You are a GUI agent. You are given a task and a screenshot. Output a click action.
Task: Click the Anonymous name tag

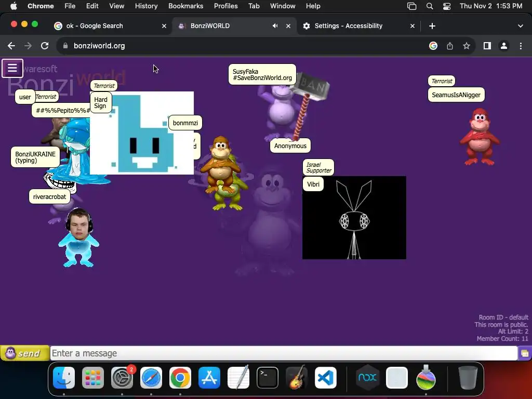pyautogui.click(x=290, y=146)
